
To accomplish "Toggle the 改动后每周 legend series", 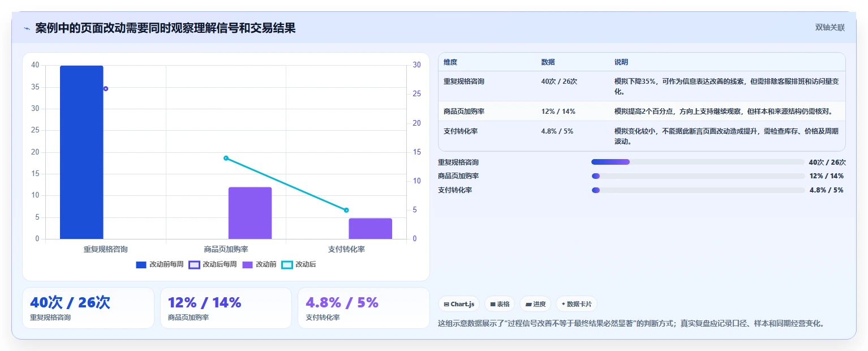I will (x=213, y=264).
